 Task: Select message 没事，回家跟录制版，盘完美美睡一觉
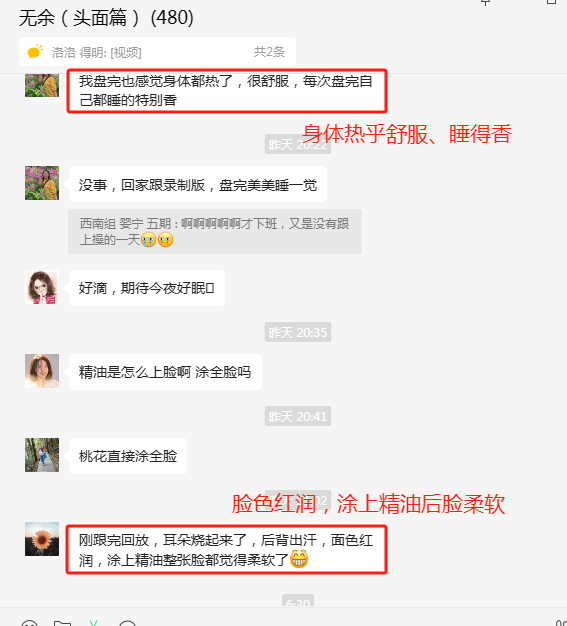198,184
